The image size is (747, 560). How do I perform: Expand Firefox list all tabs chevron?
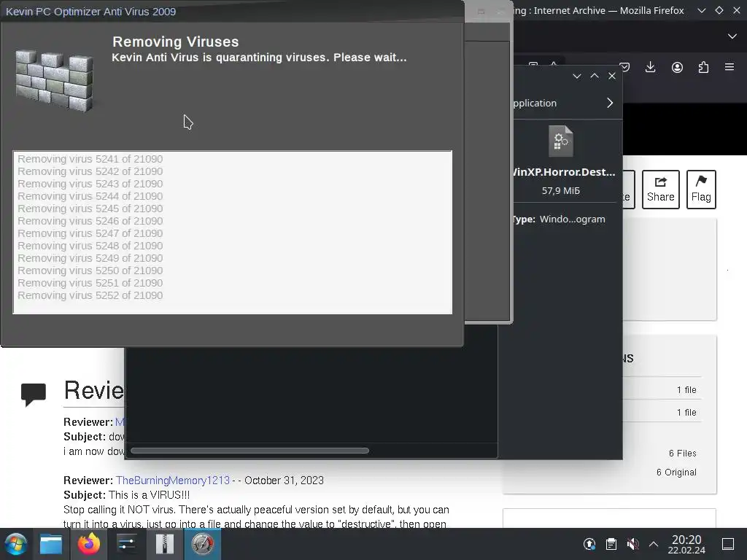point(732,36)
